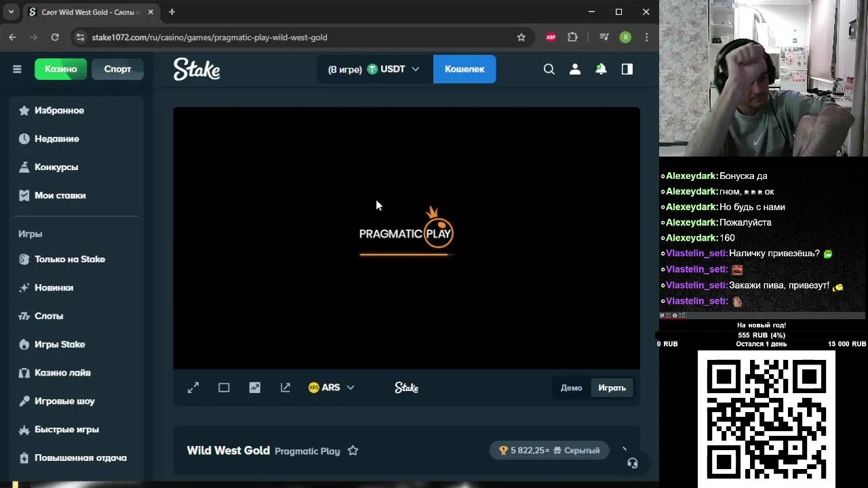This screenshot has width=868, height=488.
Task: Open the ABP extension icon
Action: tap(551, 37)
